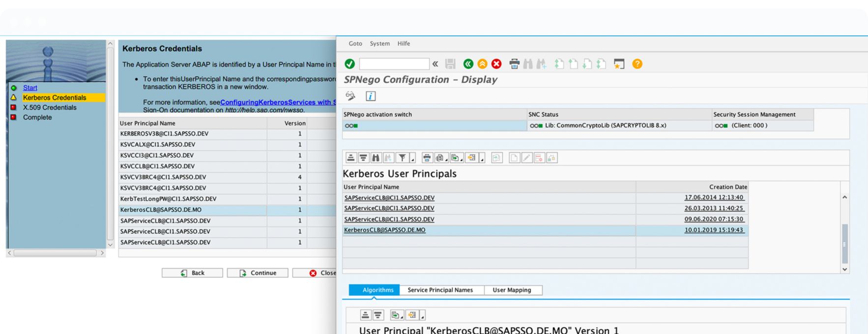The height and width of the screenshot is (334, 868).
Task: Click the orange Exit up-arrow icon
Action: 482,64
